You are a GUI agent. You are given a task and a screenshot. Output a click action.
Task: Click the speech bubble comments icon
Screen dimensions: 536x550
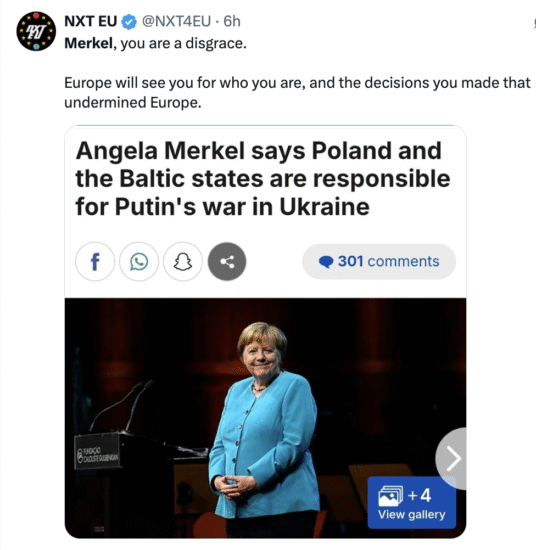tap(326, 262)
